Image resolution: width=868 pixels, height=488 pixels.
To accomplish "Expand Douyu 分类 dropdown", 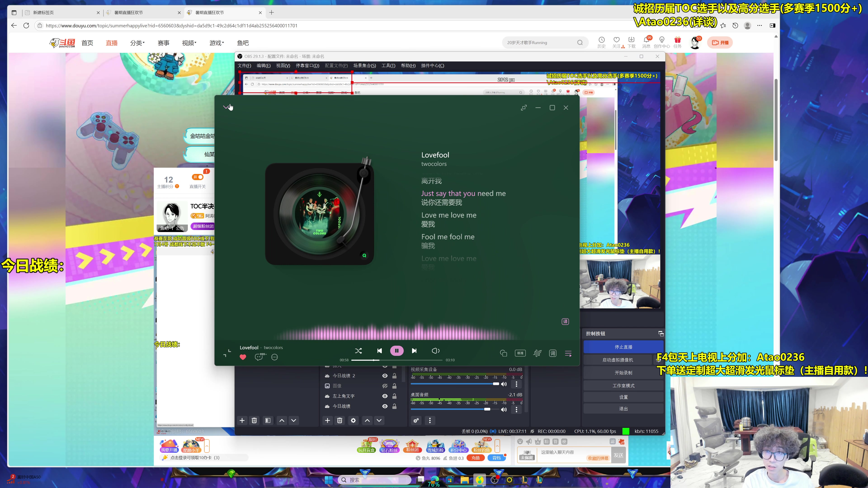I will 137,43.
